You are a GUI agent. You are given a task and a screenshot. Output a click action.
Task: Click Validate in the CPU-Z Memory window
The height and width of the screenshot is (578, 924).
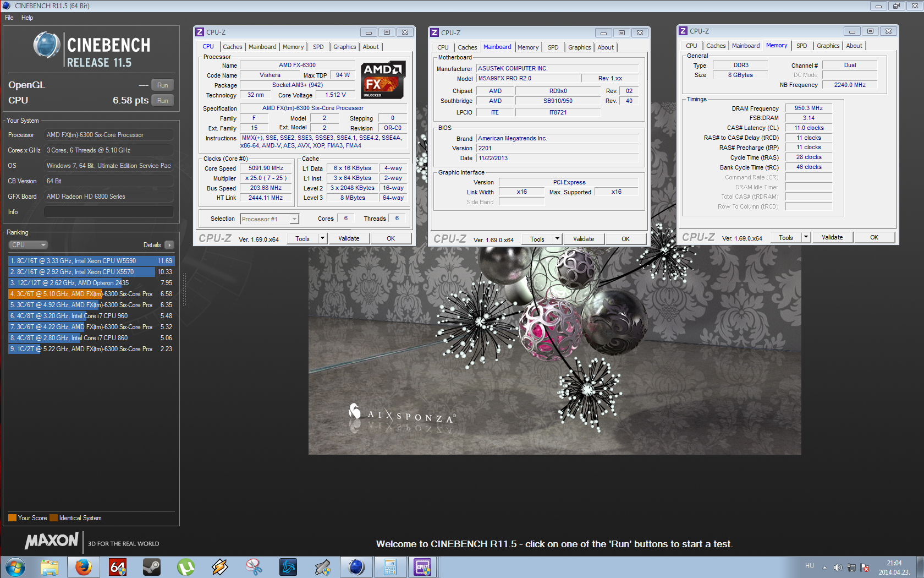pos(832,237)
